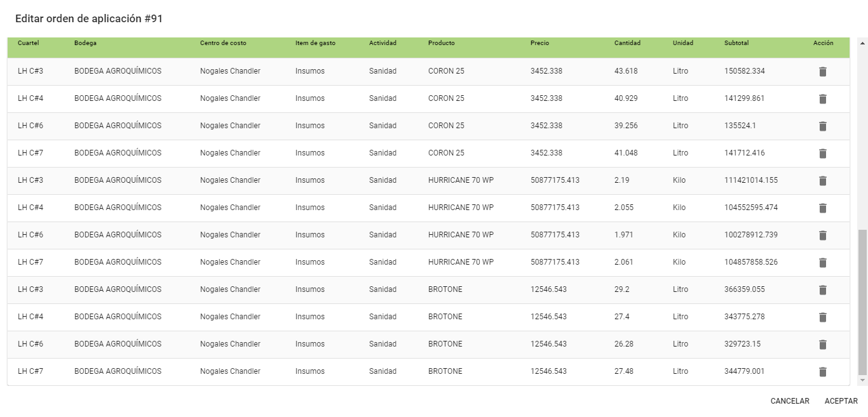Click the Subtotal column header

coord(736,43)
